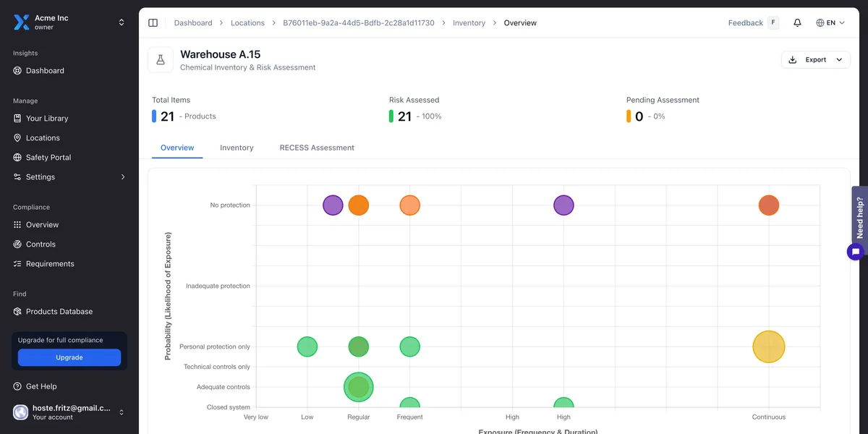Viewport: 868px width, 434px height.
Task: Go to Products Database
Action: click(59, 312)
